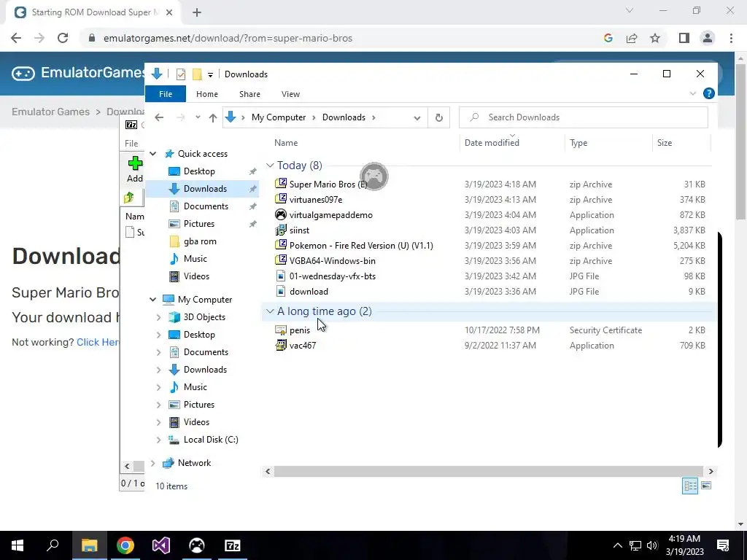The height and width of the screenshot is (560, 747).
Task: Click the EmulatorGames controller logo
Action: [23, 74]
